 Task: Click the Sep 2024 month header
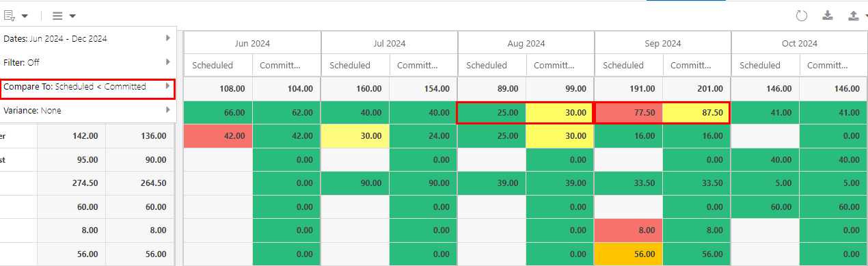pos(662,43)
